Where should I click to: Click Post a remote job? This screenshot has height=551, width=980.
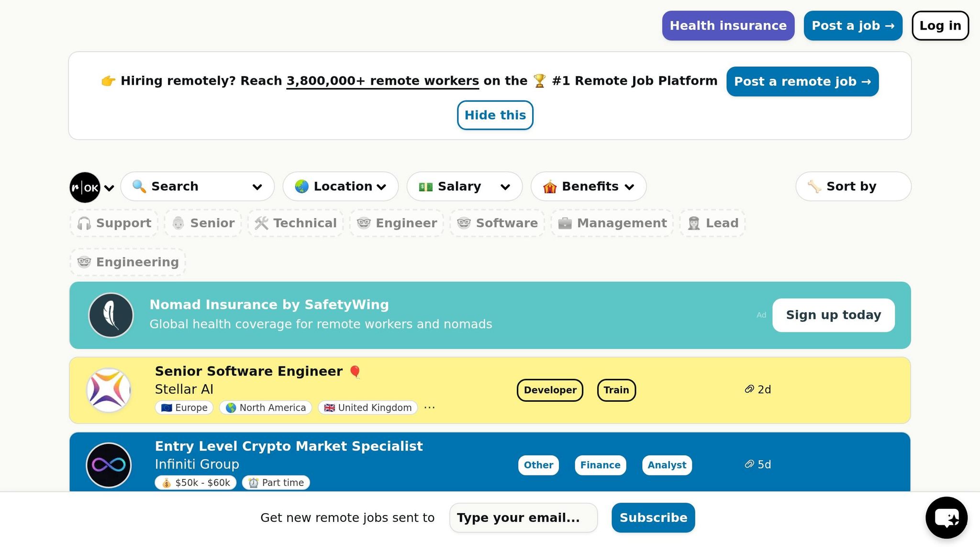[x=802, y=82]
